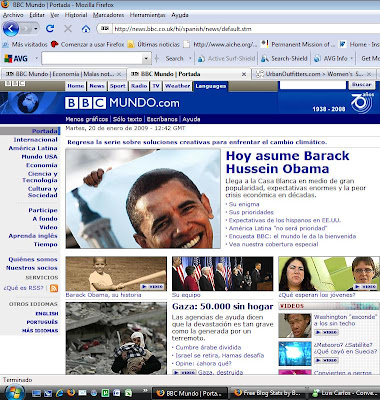Click the BBC globe logo
The height and width of the screenshot is (400, 380).
28,103
